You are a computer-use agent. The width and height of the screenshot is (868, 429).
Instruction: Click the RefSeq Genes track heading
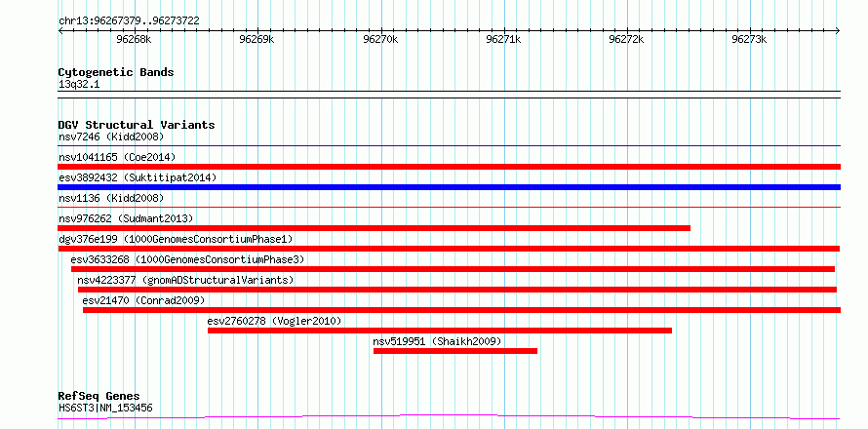coord(99,396)
